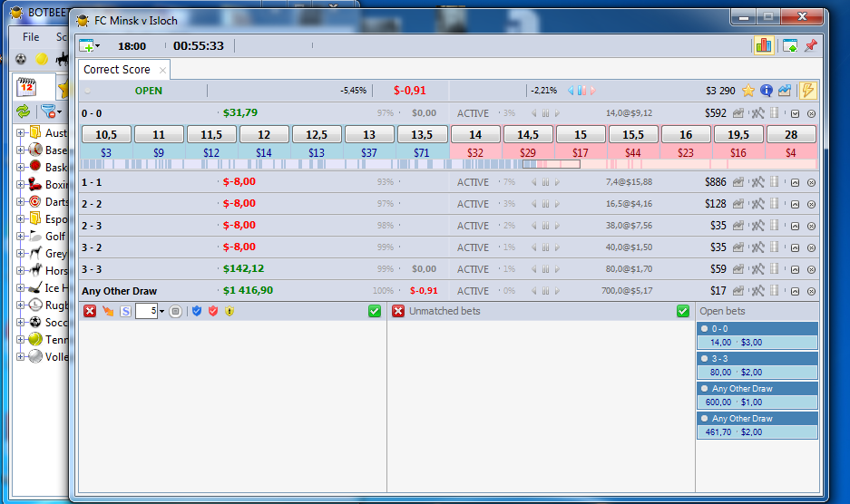Click the 10,5 back odds button
This screenshot has width=850, height=504.
click(x=106, y=134)
